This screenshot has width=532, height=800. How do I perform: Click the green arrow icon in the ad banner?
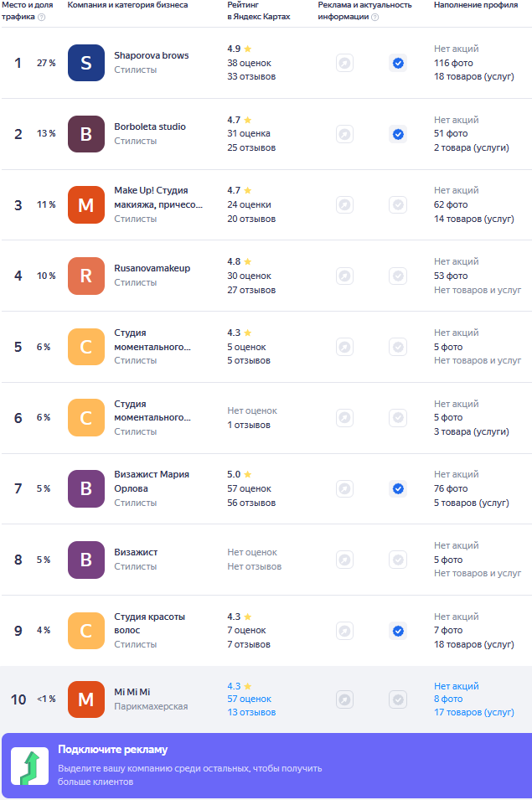(x=30, y=766)
